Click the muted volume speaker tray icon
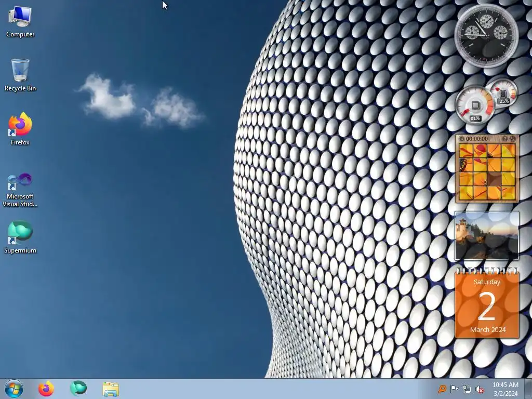 pyautogui.click(x=480, y=390)
